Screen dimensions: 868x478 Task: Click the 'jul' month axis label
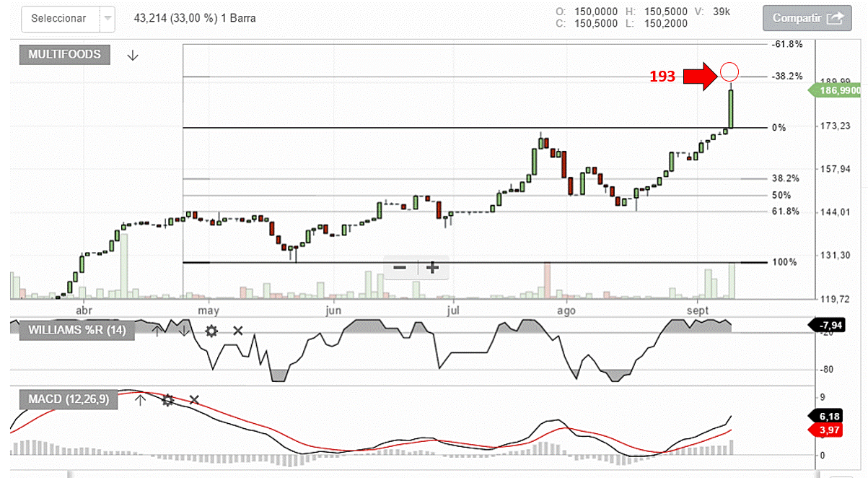[453, 311]
